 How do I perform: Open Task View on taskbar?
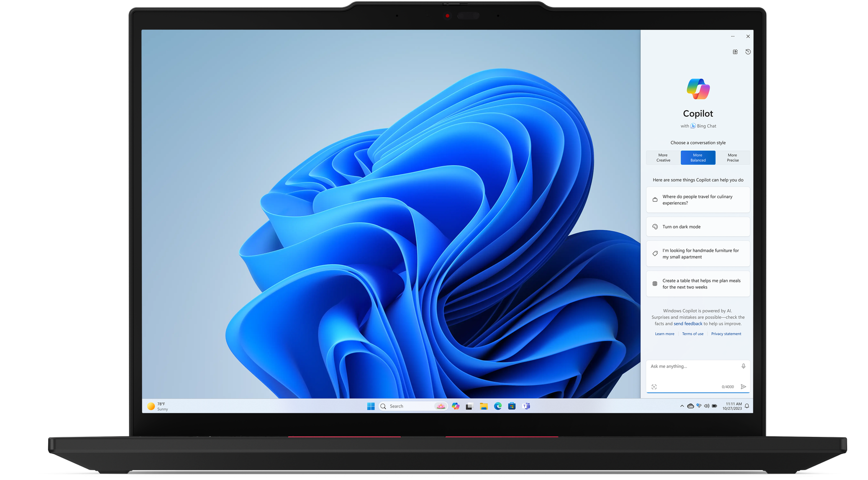(x=469, y=406)
